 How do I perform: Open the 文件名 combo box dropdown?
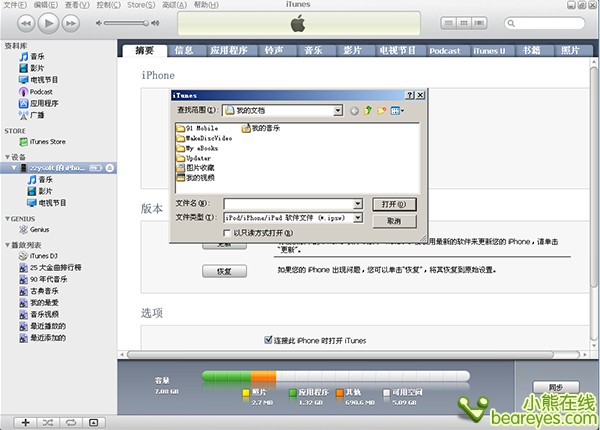[358, 204]
